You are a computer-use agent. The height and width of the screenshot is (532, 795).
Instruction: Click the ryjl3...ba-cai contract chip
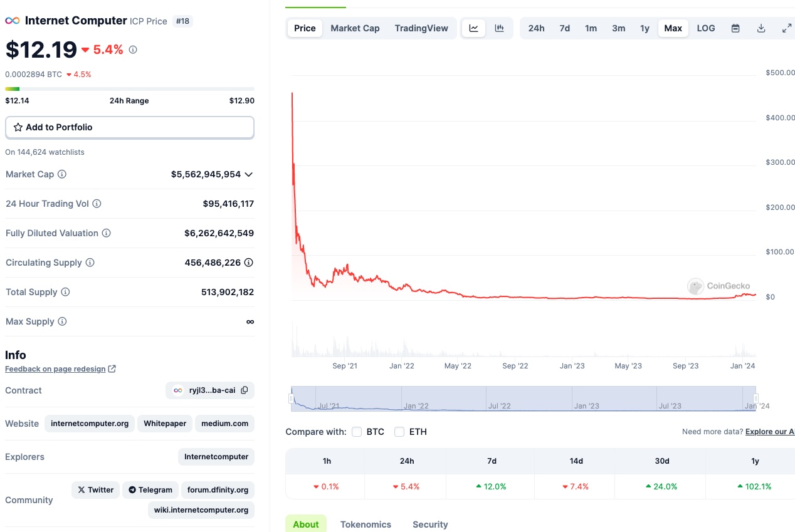coord(210,390)
